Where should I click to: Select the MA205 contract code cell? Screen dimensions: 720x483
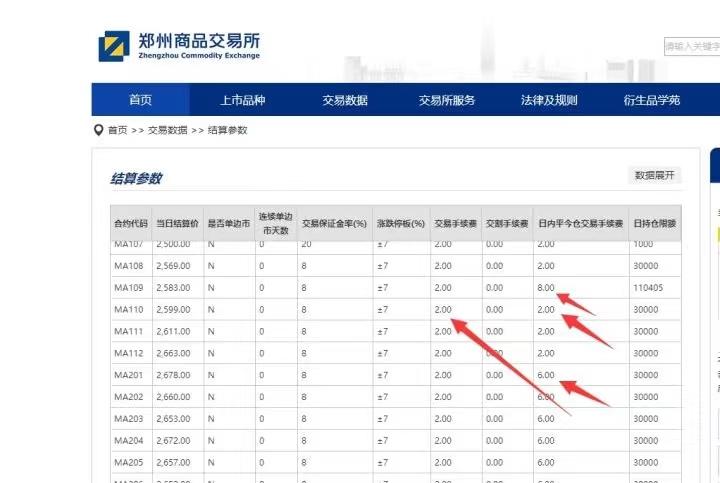pyautogui.click(x=129, y=462)
